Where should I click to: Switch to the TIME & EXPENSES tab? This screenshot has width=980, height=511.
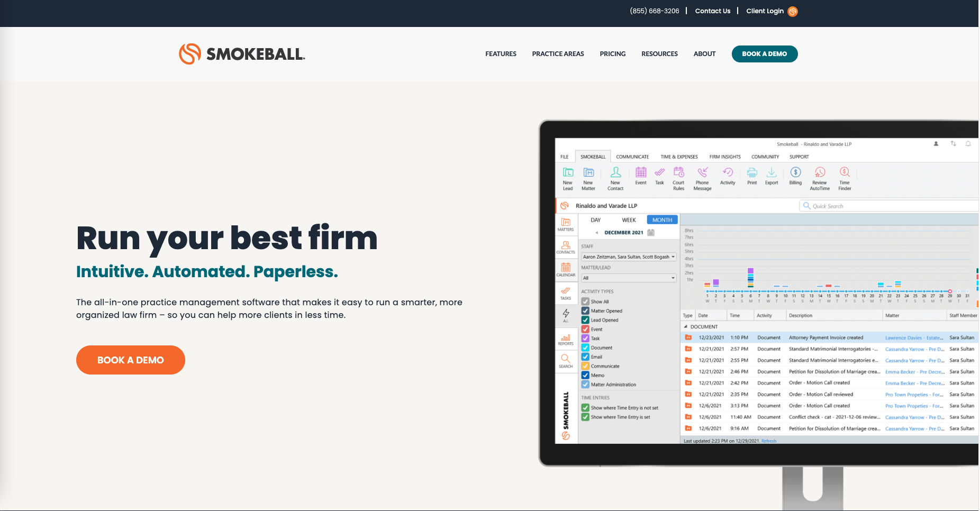(679, 157)
